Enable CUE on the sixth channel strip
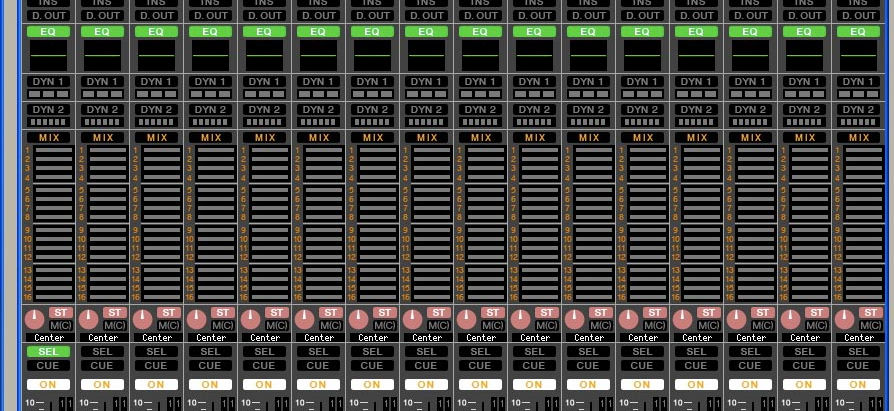This screenshot has width=894, height=411. tap(318, 365)
